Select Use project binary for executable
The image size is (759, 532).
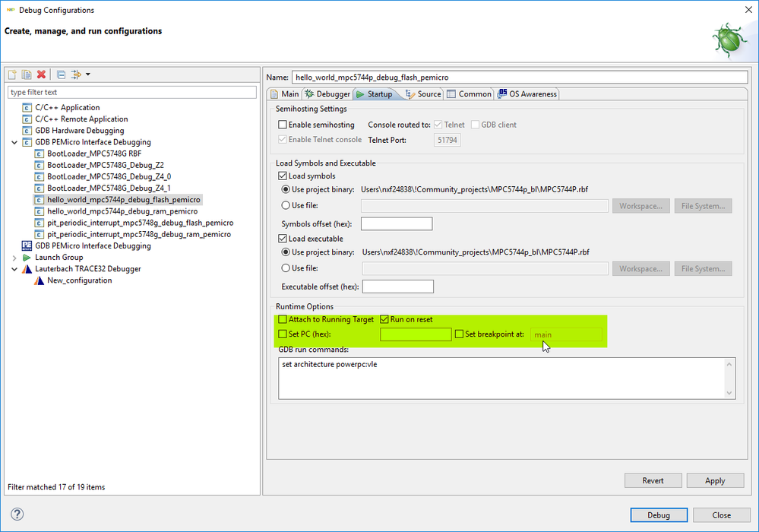click(x=286, y=252)
